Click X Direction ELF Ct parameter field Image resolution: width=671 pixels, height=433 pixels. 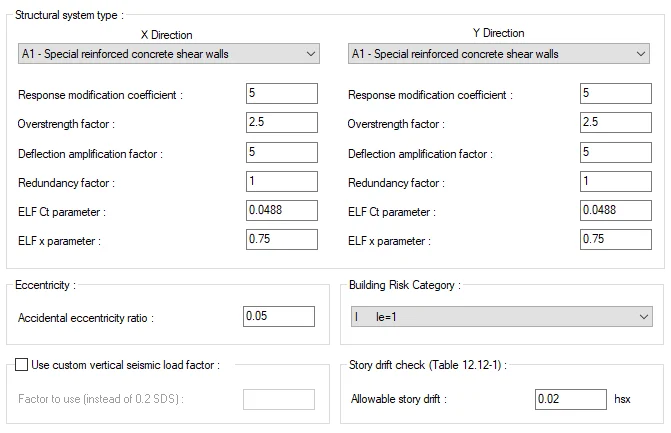click(x=282, y=211)
